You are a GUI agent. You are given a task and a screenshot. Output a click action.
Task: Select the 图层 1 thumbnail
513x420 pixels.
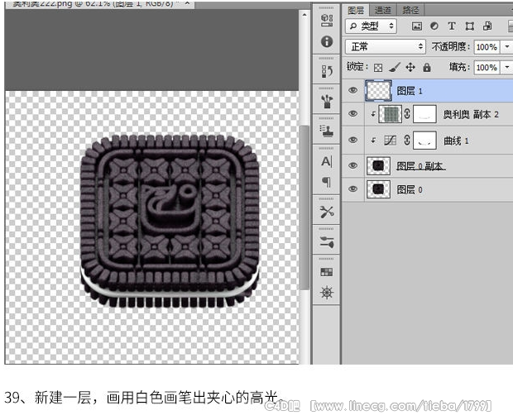(378, 91)
